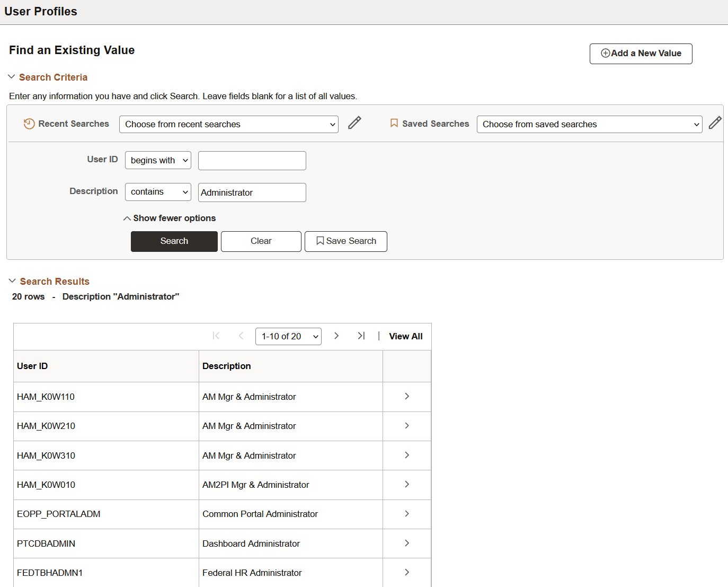Click the Recent Searches clock icon
The image size is (728, 587).
coord(29,124)
